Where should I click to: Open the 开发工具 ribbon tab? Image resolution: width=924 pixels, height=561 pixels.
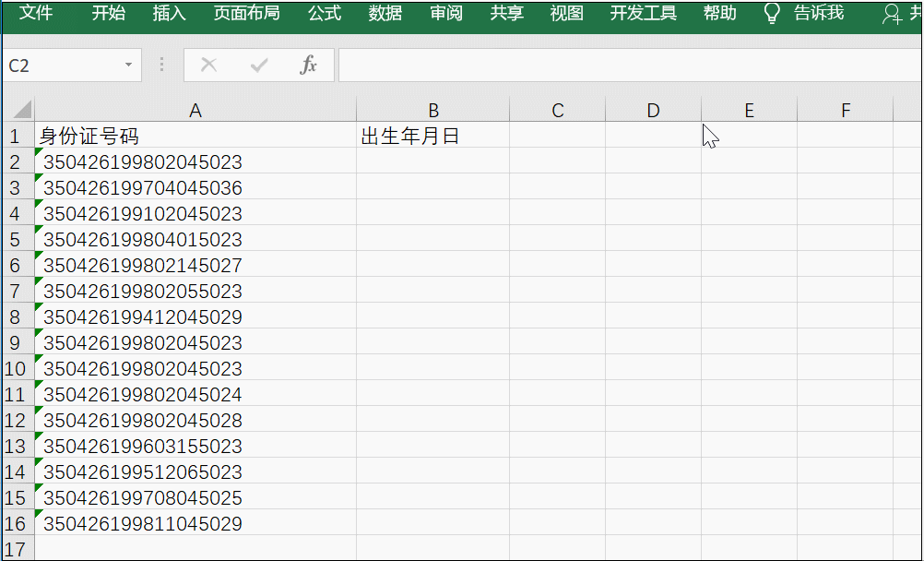[x=641, y=14]
